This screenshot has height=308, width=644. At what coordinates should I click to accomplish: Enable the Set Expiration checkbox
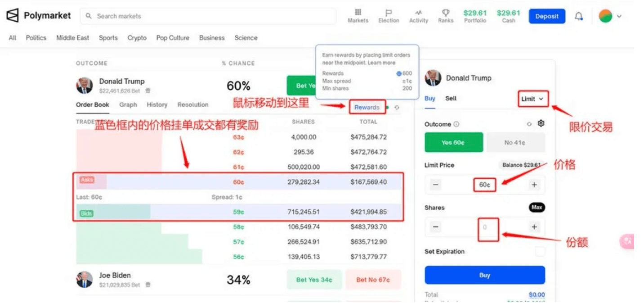pyautogui.click(x=540, y=252)
